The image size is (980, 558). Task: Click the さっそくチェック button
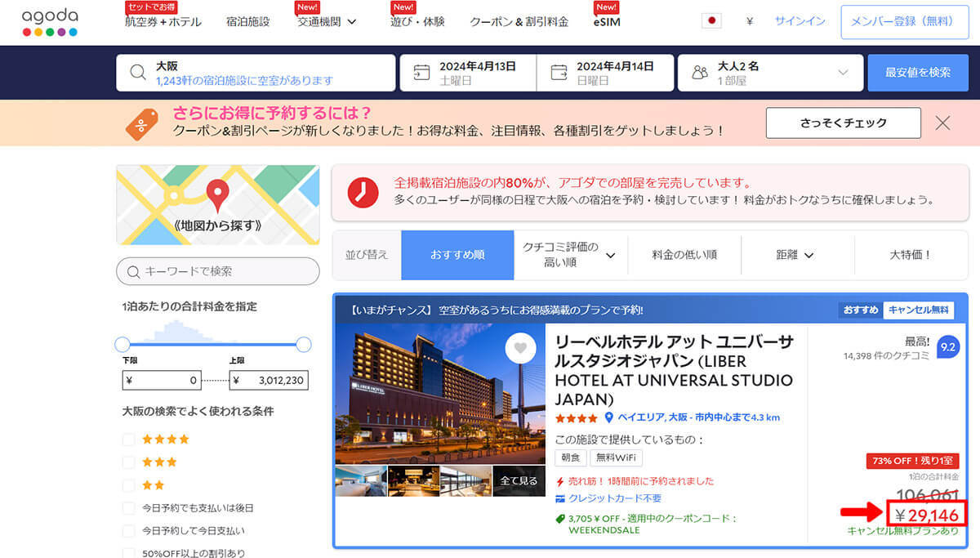point(844,123)
